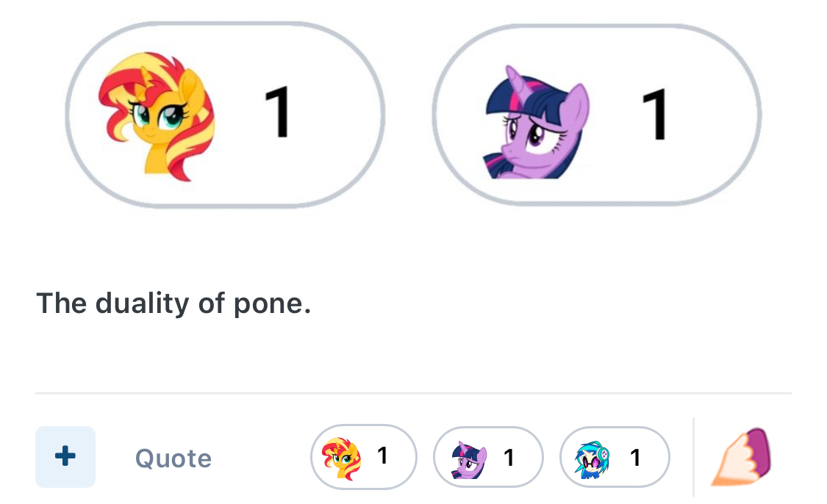The height and width of the screenshot is (504, 827).
Task: Click the count beside large Sunset Shimmer
Action: [x=277, y=112]
